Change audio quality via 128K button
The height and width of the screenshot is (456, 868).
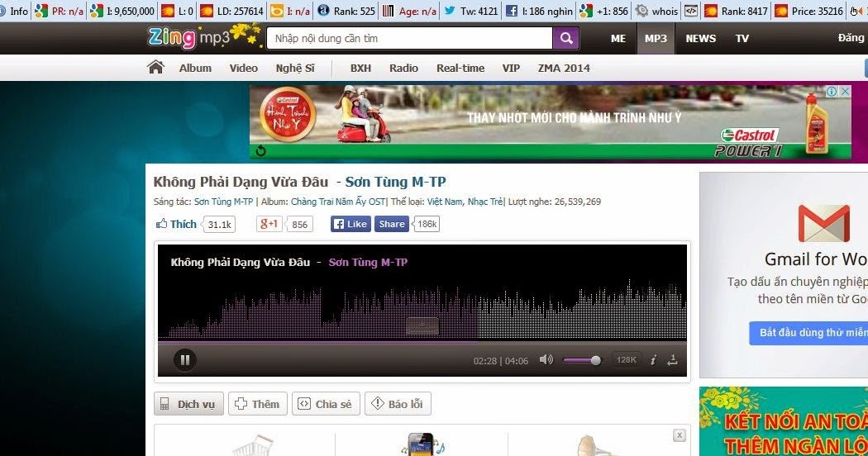tap(626, 359)
